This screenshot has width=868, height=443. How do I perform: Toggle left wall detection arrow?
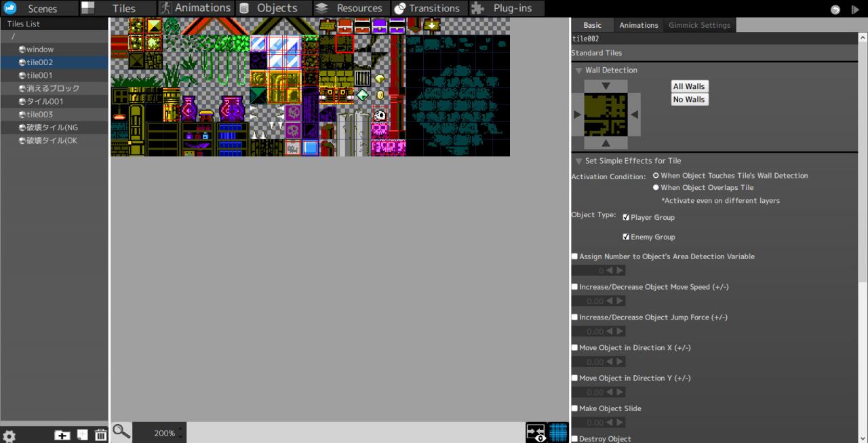pyautogui.click(x=578, y=115)
